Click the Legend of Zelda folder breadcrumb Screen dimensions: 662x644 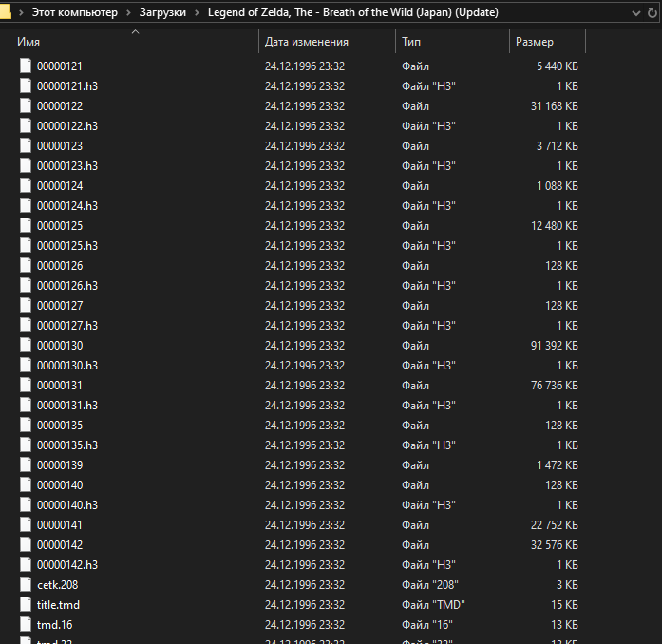click(353, 12)
